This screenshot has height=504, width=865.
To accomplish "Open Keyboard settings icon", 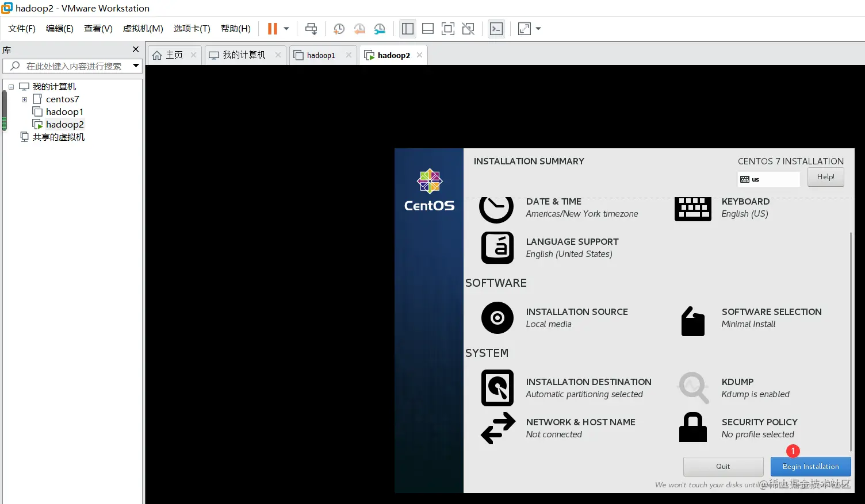I will [x=693, y=209].
